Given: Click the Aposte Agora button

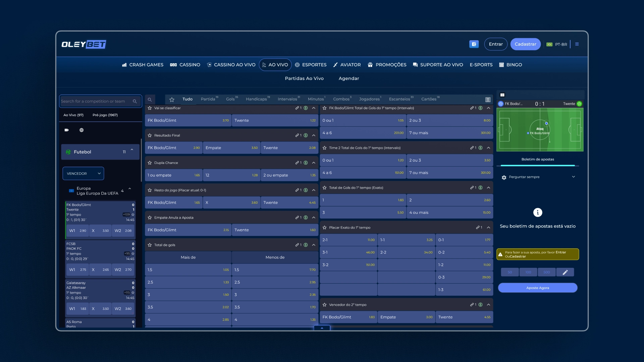Looking at the screenshot, I should click(x=538, y=288).
